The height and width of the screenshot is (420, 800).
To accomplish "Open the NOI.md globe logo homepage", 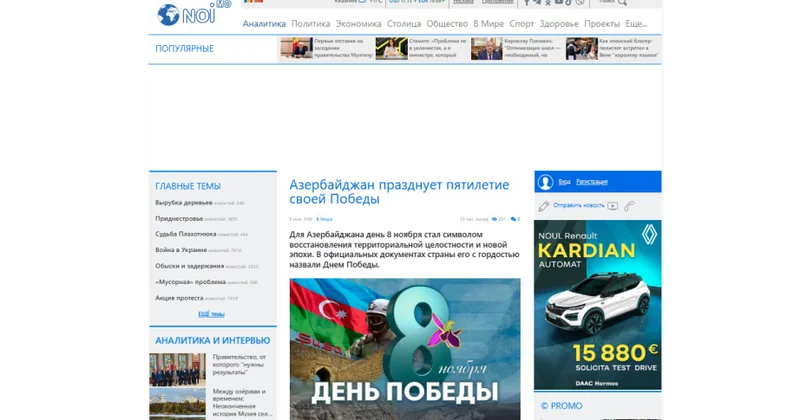I will click(193, 13).
